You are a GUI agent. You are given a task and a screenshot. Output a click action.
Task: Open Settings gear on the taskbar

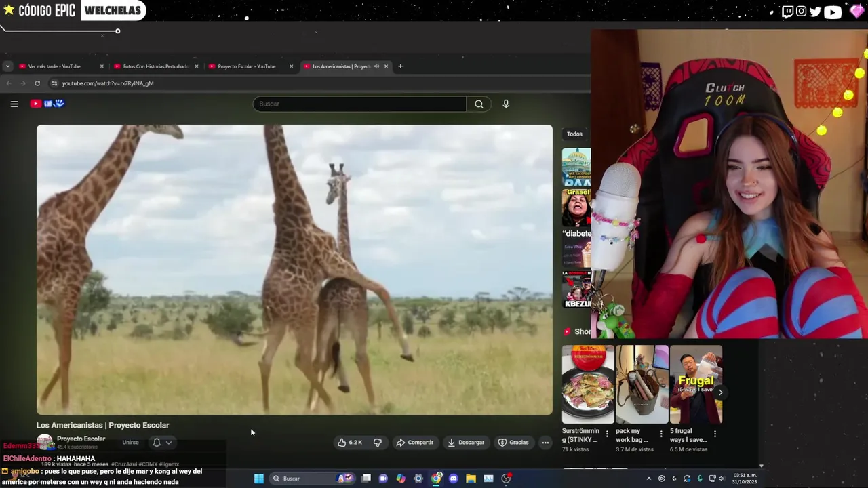click(418, 479)
